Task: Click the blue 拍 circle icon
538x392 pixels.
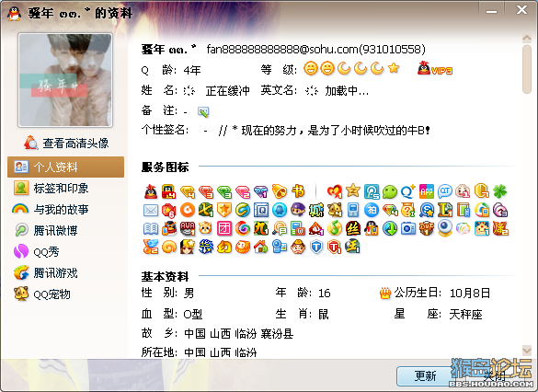Action: tap(372, 210)
